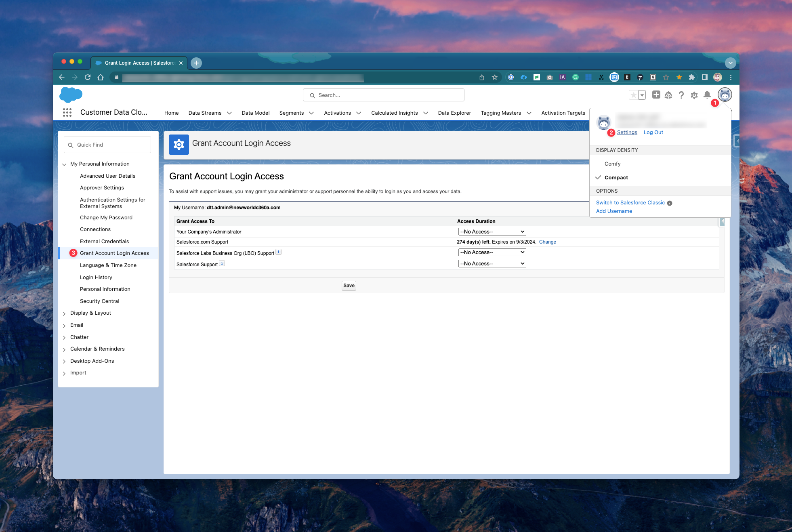Open the app launcher grid icon
Viewport: 792px width, 532px height.
point(67,111)
